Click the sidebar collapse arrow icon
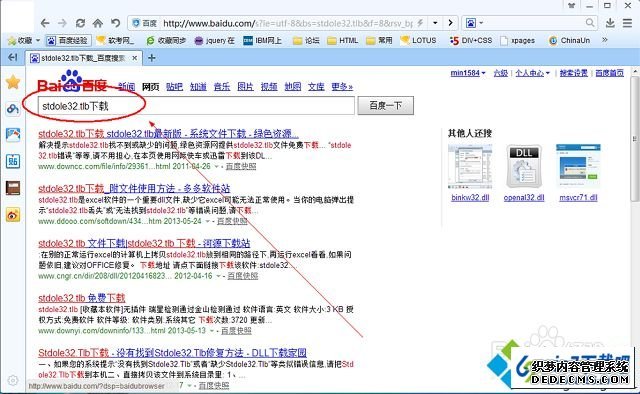Viewport: 640px width, 394px height. (13, 57)
